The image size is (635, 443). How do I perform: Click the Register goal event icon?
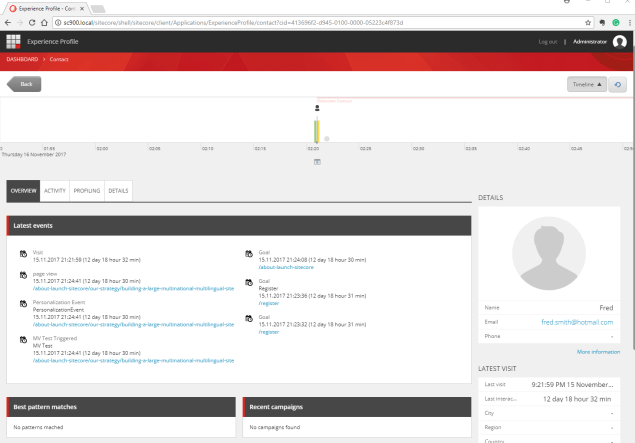pos(248,283)
